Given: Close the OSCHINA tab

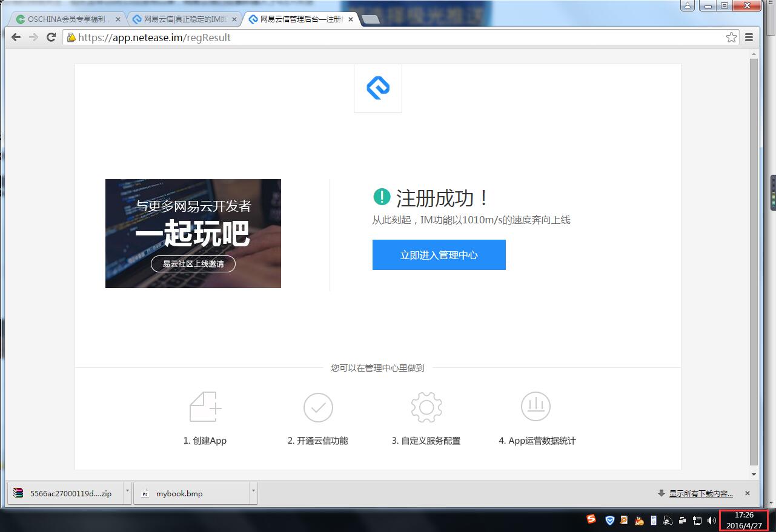Looking at the screenshot, I should click(x=118, y=19).
